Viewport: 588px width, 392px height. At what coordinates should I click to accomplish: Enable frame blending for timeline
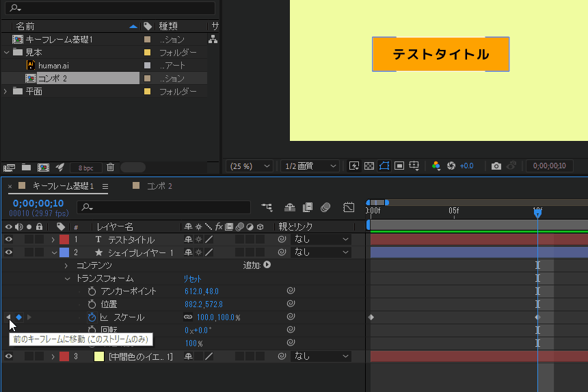308,207
